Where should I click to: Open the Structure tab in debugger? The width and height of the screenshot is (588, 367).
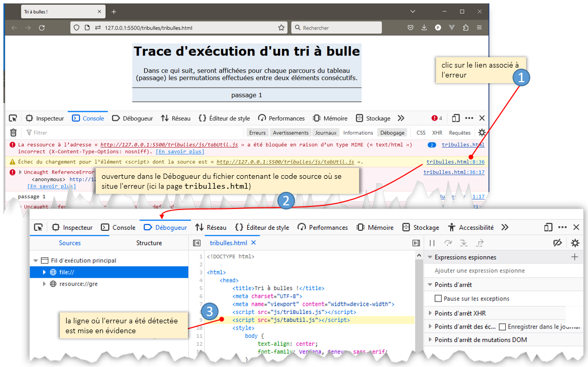pos(149,243)
